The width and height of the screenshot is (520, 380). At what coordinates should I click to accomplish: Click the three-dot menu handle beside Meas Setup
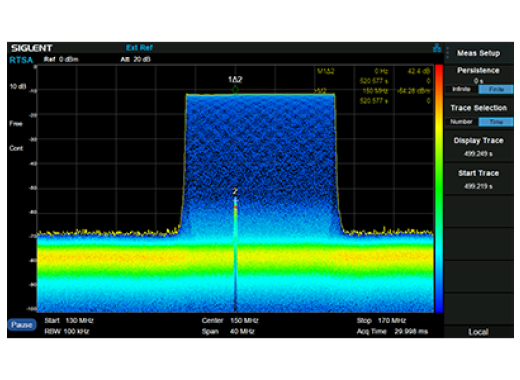[448, 53]
